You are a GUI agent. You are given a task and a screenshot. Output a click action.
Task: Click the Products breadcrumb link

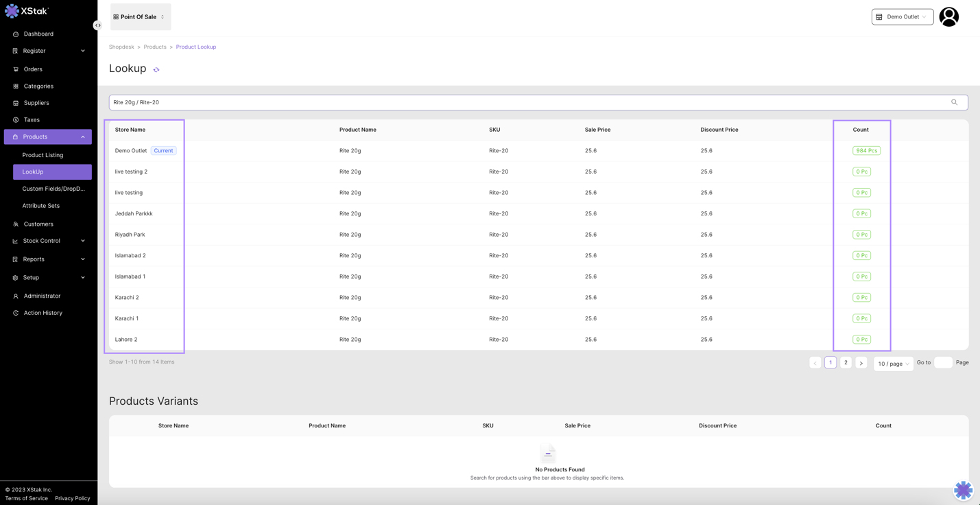[155, 47]
